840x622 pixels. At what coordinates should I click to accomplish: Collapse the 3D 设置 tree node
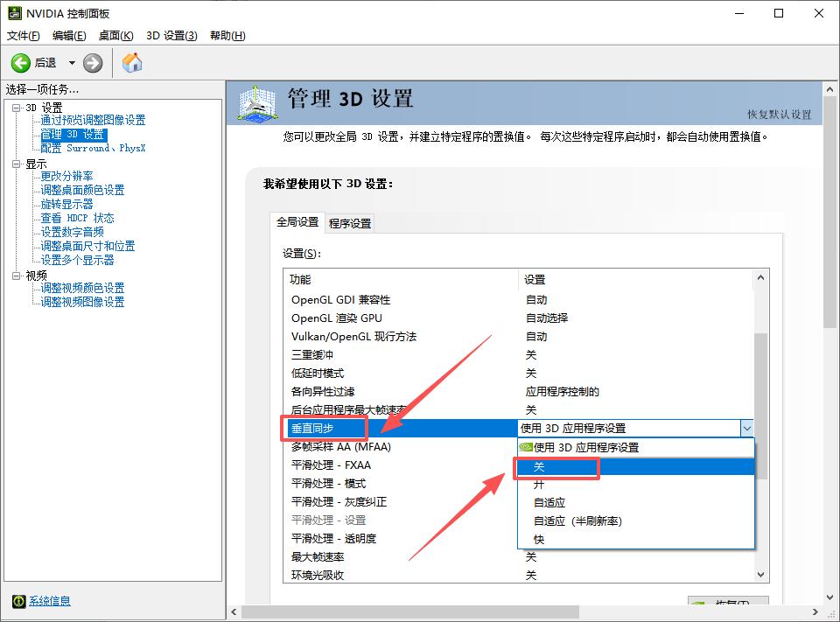tap(17, 108)
